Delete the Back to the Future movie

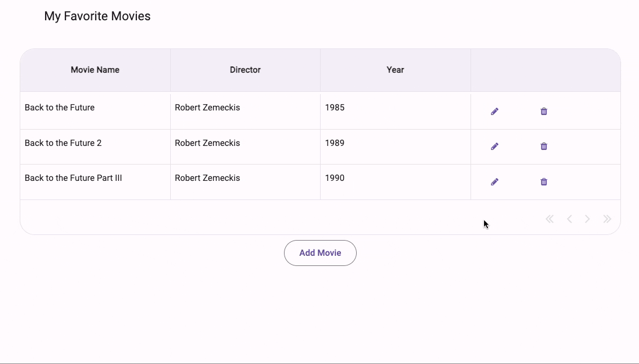[x=543, y=111]
